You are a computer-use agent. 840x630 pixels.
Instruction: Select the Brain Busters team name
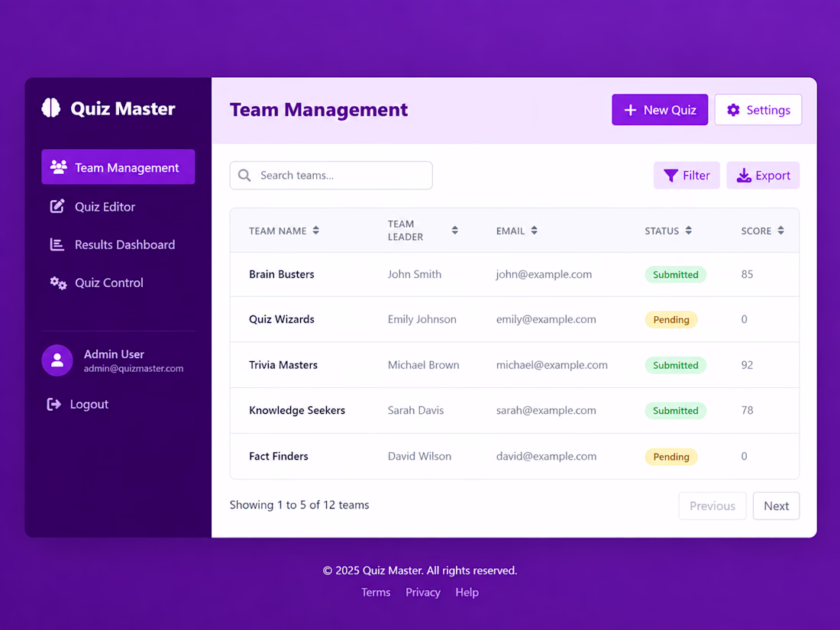click(282, 274)
